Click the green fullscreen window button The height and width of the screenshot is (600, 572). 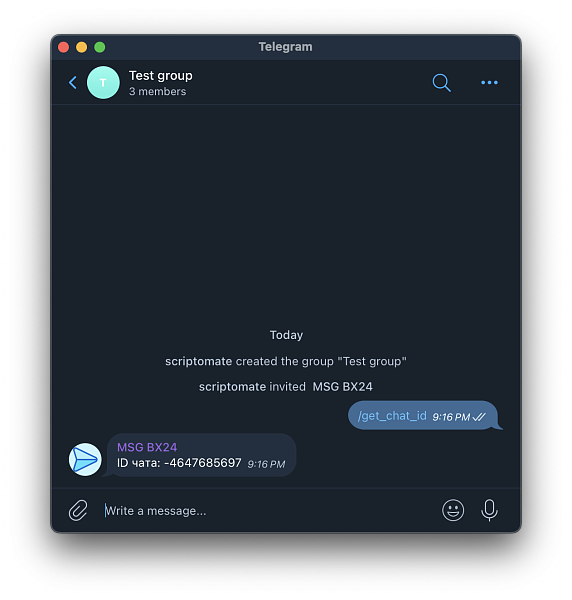(100, 47)
